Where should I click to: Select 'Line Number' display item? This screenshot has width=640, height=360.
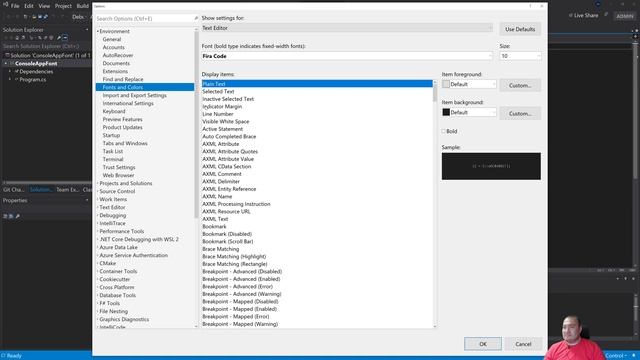[x=317, y=114]
